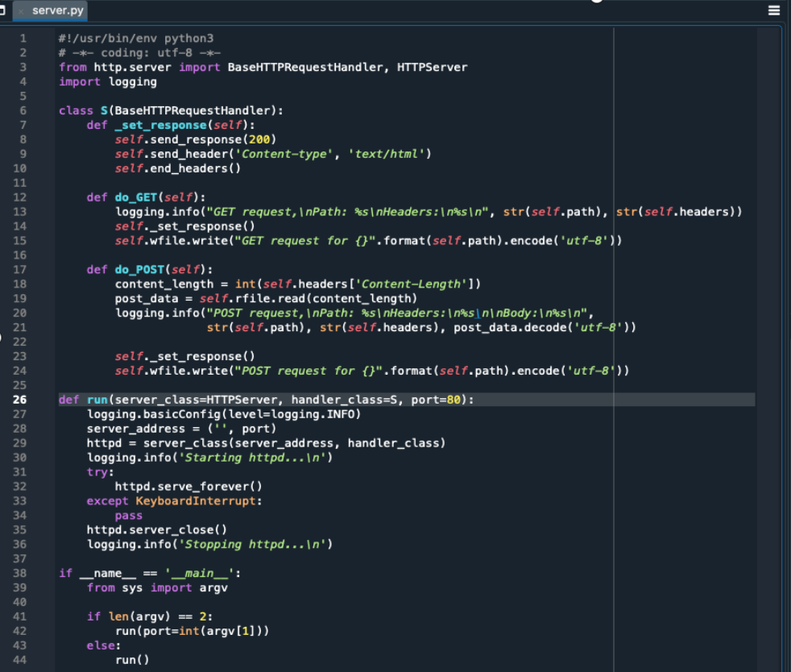Click the 'run()' call on line 44

(132, 660)
